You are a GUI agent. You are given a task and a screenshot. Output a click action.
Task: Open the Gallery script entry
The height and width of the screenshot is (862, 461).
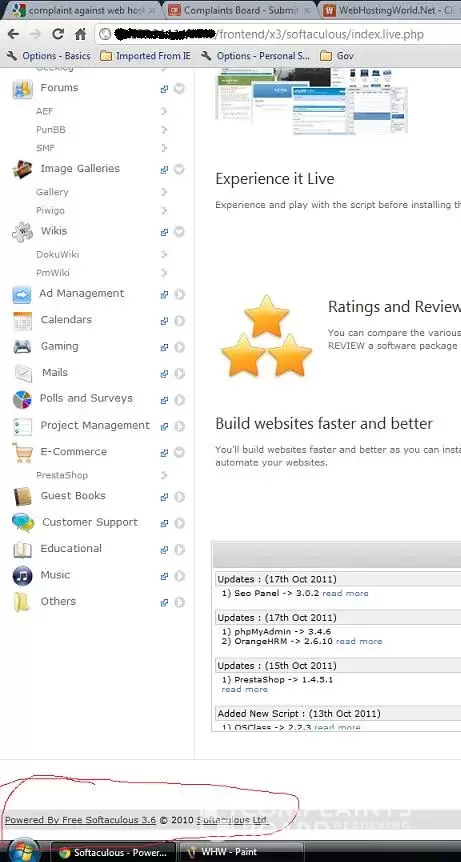click(52, 192)
